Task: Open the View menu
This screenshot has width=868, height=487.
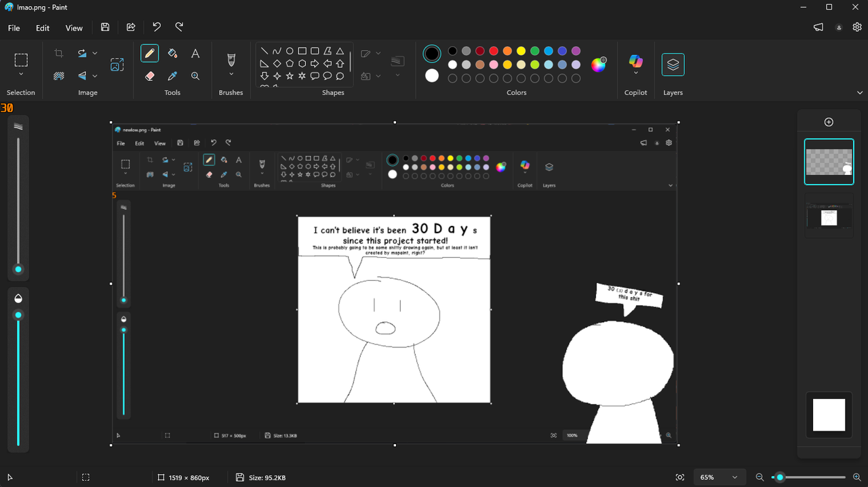Action: [74, 28]
